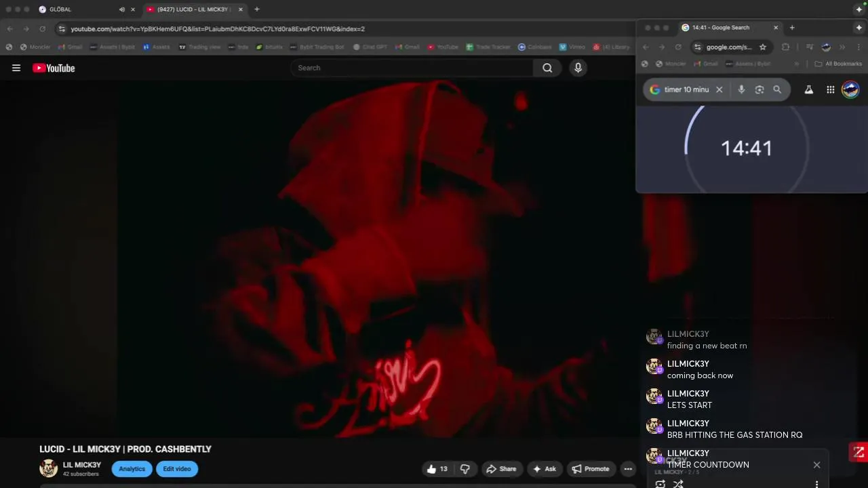Bookmark the Google page with star
868x488 pixels.
763,47
